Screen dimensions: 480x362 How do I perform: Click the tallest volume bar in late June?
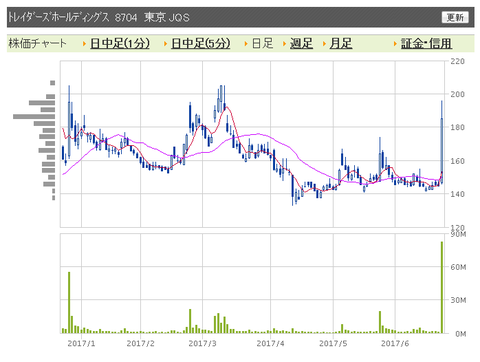coord(442,287)
